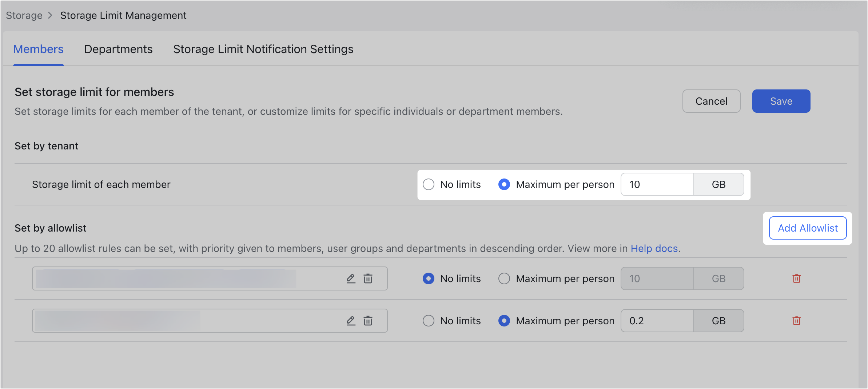This screenshot has height=389, width=868.
Task: Open the Departments tab
Action: pos(118,49)
